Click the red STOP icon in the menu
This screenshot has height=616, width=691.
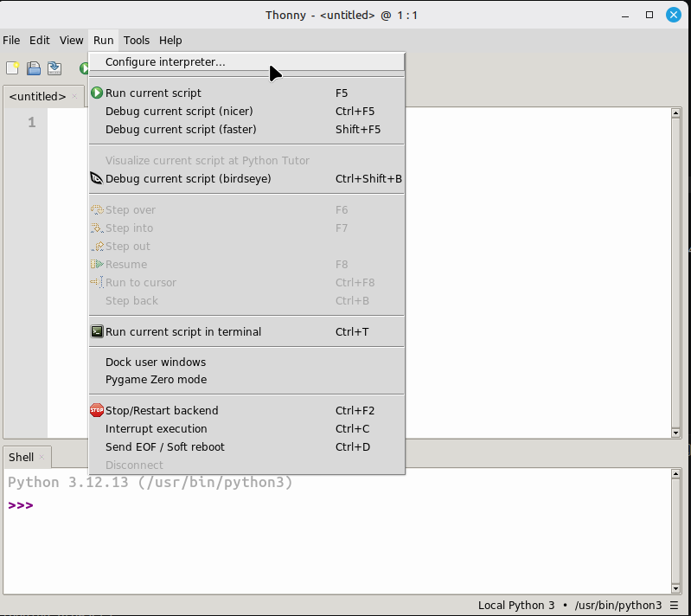97,410
